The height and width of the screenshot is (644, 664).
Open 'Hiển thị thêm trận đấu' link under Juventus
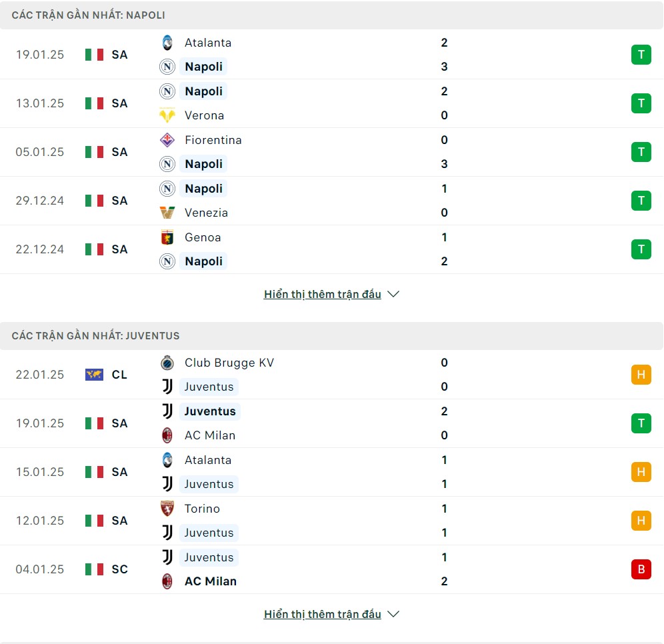322,614
